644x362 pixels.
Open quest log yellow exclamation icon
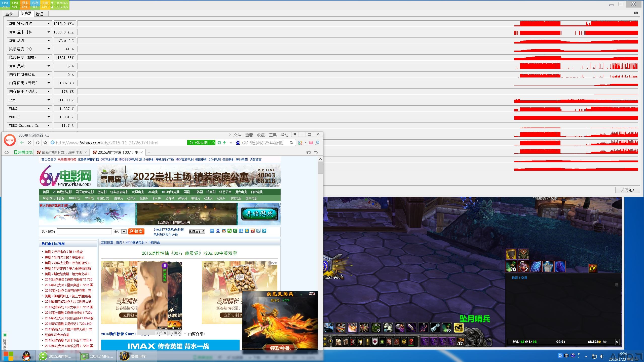pyautogui.click(x=368, y=342)
